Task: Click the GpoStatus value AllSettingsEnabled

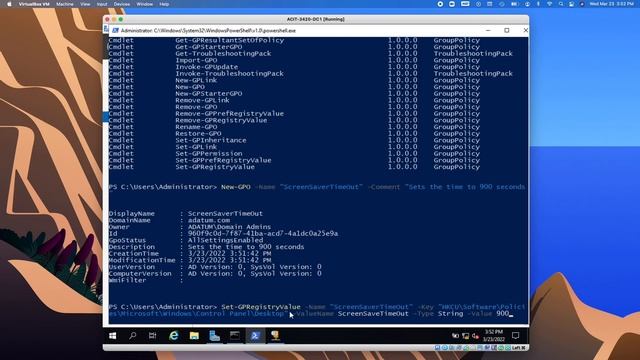Action: point(225,240)
